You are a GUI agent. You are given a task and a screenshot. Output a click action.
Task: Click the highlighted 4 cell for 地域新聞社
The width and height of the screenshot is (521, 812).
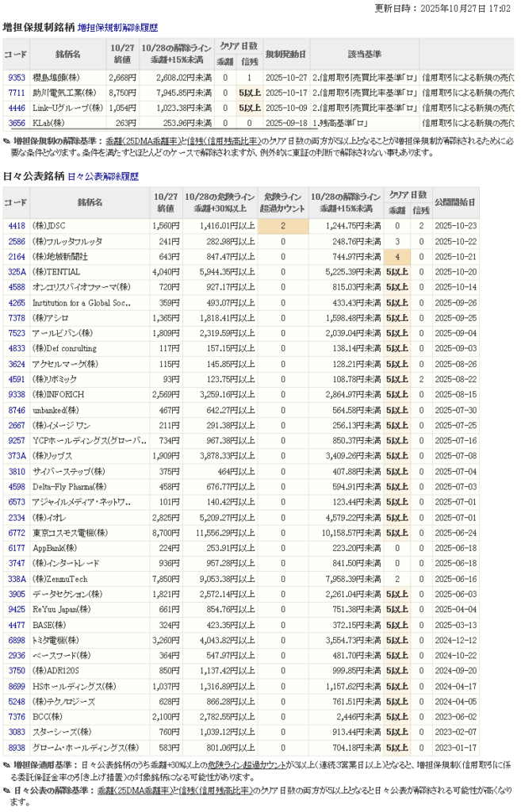tap(396, 256)
